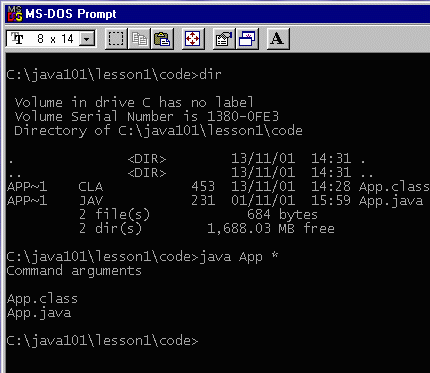Click the 'Command arguments' output line
Viewport: 430px width, 373px height.
pos(74,271)
